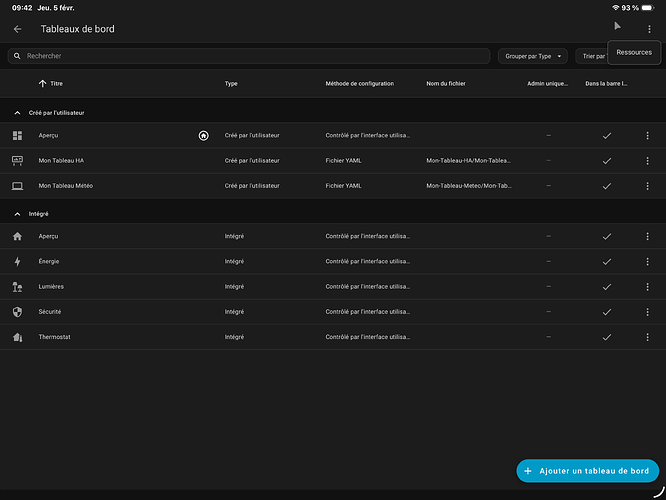
Task: Select Ressources from the menu
Action: 634,52
